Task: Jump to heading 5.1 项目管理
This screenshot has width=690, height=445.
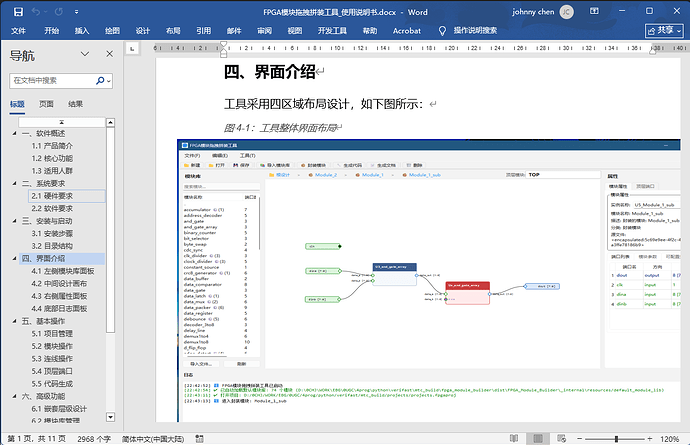Action: [x=52, y=334]
